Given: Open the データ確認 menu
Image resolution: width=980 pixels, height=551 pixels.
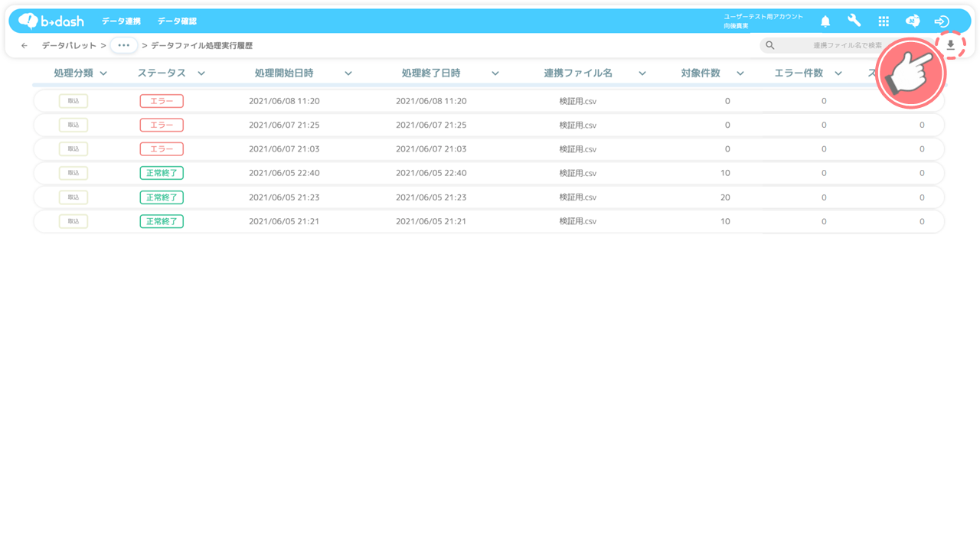Looking at the screenshot, I should pyautogui.click(x=177, y=21).
